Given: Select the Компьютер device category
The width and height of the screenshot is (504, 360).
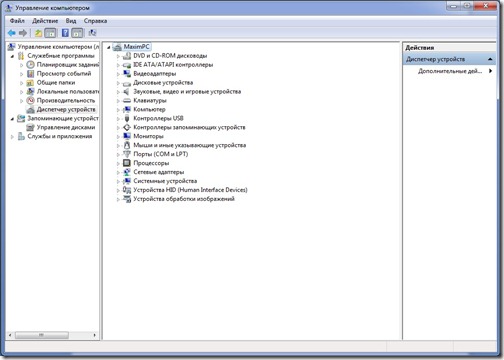Looking at the screenshot, I should [149, 109].
